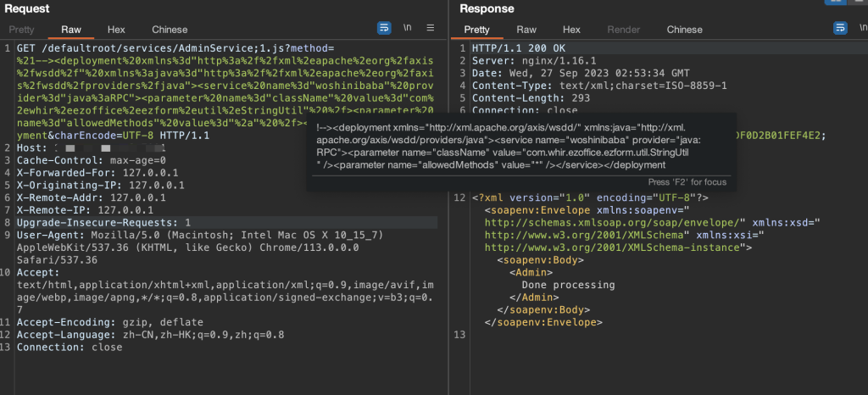Click the opening <soapenv:Body> tag

540,260
